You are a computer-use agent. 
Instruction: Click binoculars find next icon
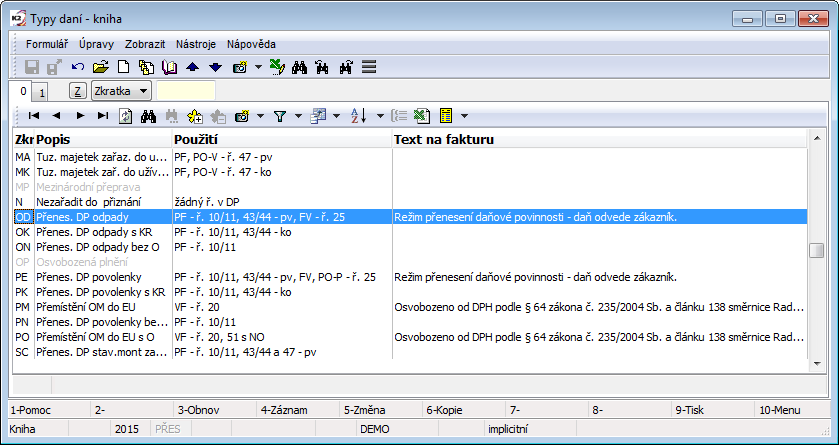[346, 67]
